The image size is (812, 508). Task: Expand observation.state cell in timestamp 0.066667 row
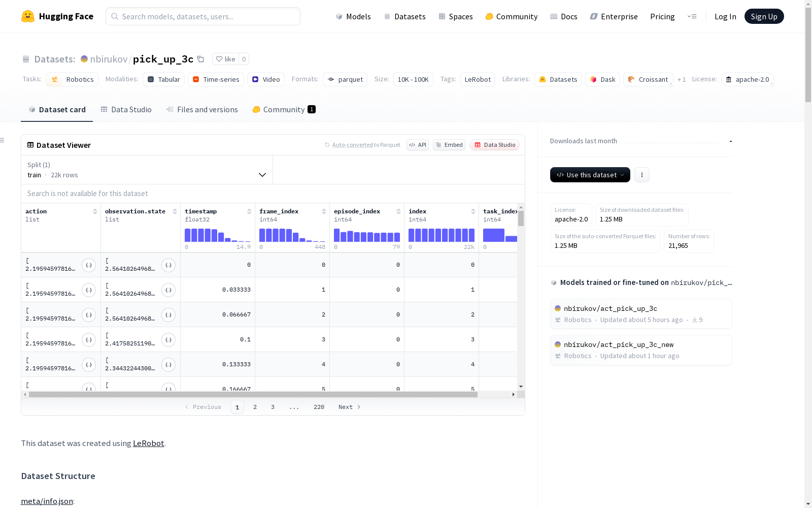click(168, 315)
